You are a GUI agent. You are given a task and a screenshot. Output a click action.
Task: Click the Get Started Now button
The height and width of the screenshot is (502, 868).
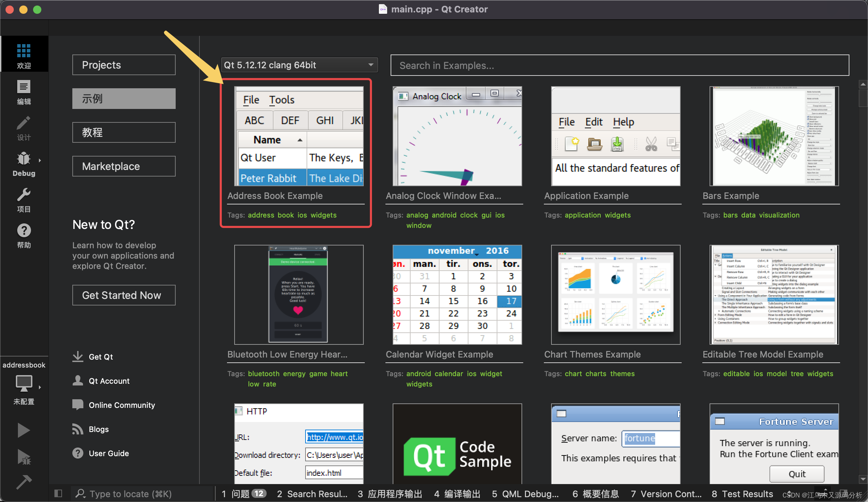pyautogui.click(x=124, y=295)
